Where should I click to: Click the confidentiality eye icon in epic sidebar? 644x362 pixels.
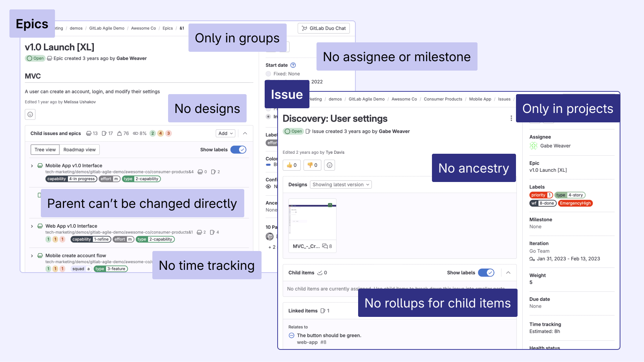pyautogui.click(x=269, y=187)
